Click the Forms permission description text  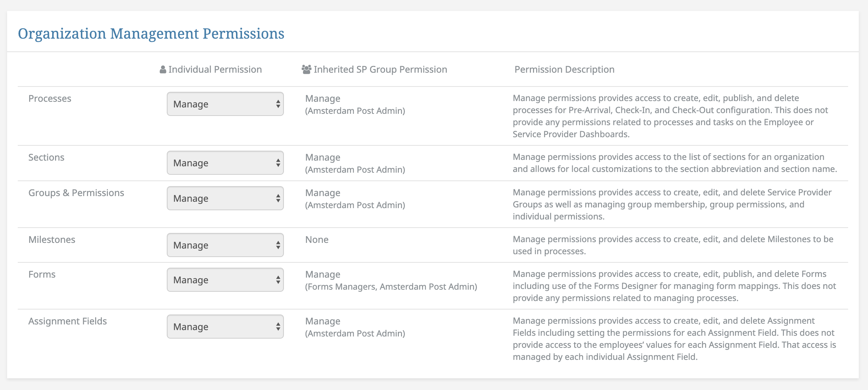click(674, 286)
